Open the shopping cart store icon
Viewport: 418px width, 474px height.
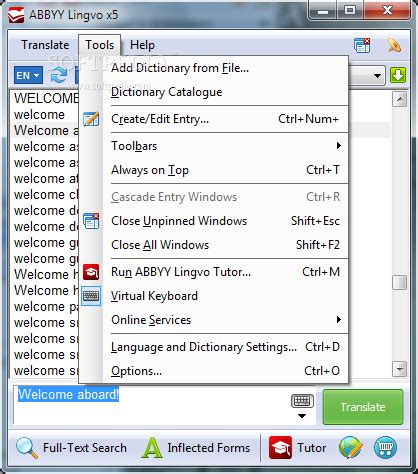386,448
